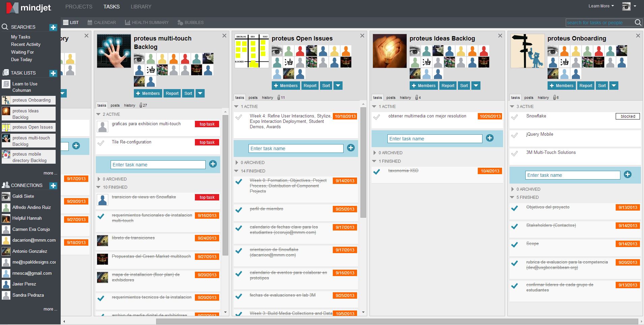Click the horizontal scrollbar at bottom
Image resolution: width=644 pixels, height=325 pixels.
point(397,321)
